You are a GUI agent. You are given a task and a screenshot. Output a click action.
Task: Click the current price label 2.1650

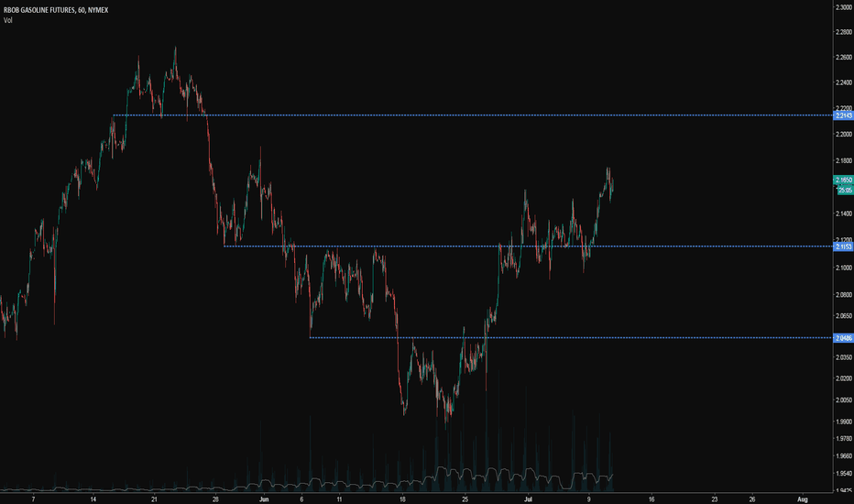843,180
